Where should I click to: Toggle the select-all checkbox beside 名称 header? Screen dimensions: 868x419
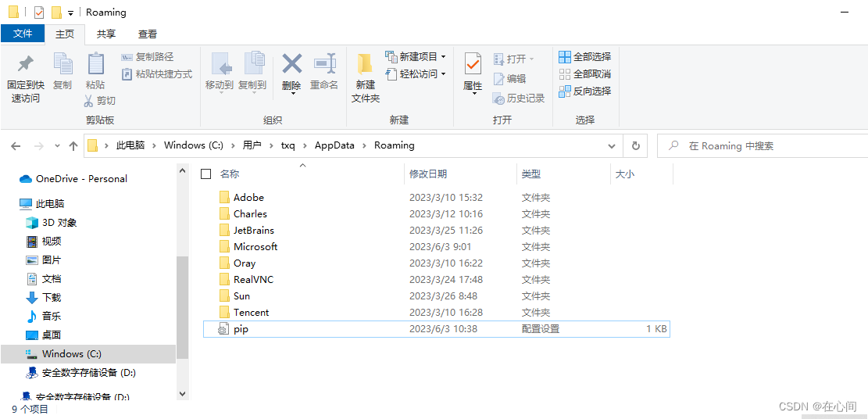click(x=206, y=174)
